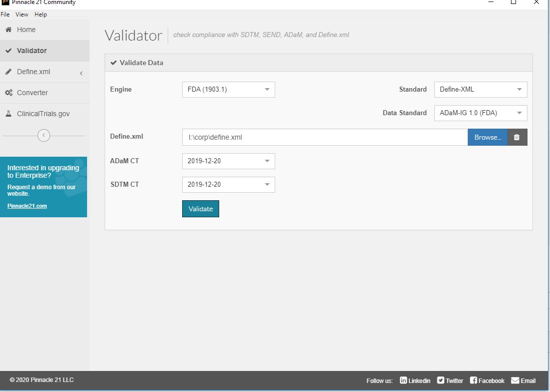The image size is (550, 392).
Task: Click the Pinnacle 21 app icon in the title bar
Action: tap(5, 2)
